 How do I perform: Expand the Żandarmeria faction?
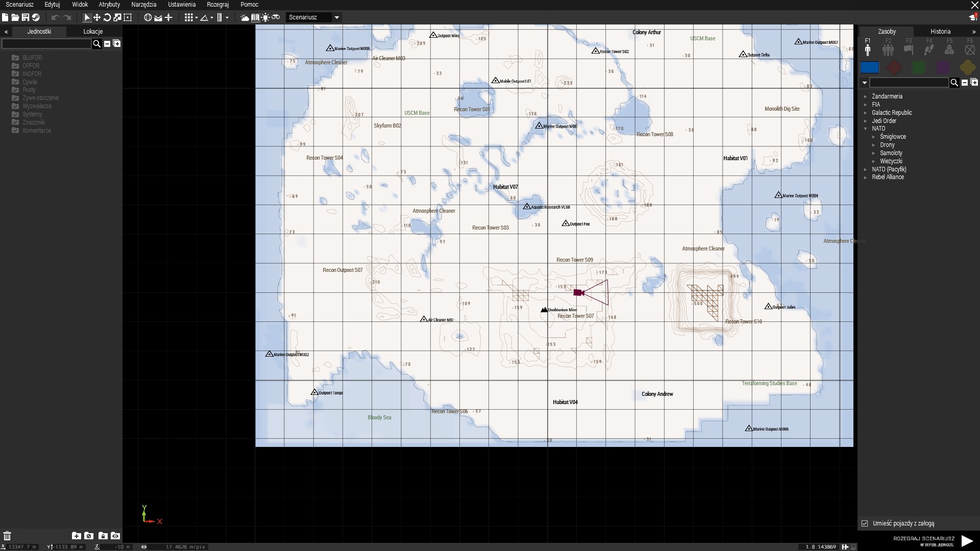coord(866,96)
